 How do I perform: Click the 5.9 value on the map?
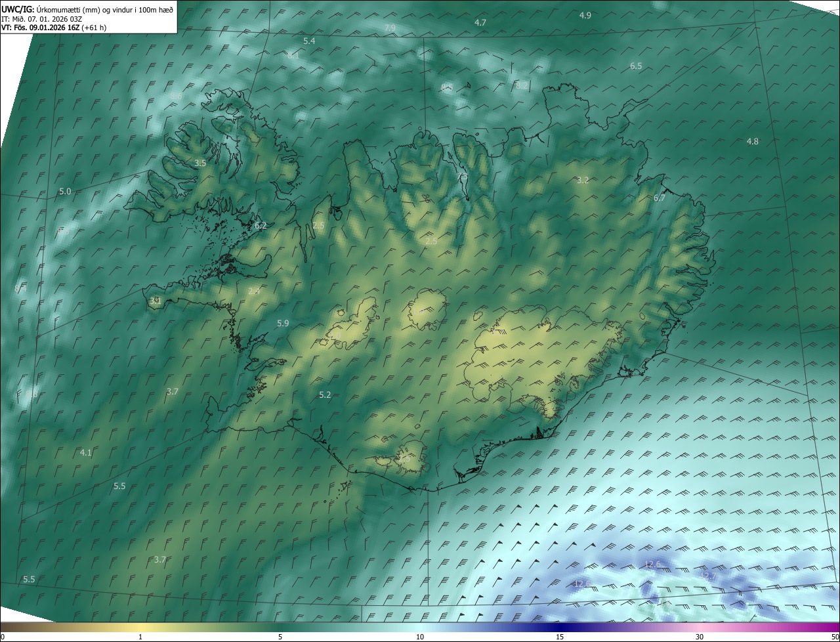283,323
